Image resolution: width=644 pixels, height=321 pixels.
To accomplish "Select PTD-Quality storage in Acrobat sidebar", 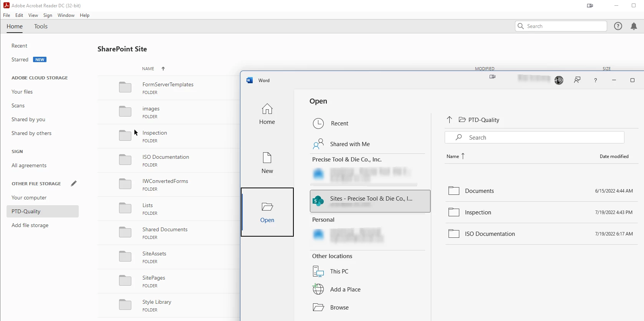I will [x=43, y=211].
